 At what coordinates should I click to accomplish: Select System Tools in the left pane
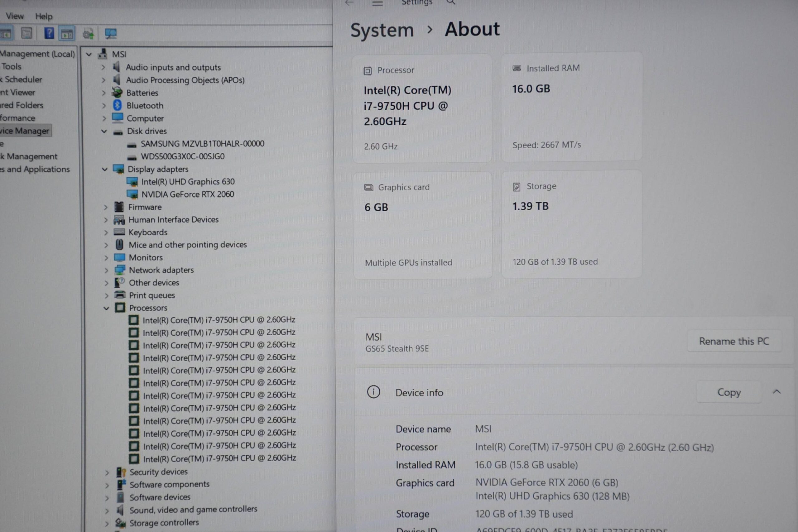tap(11, 66)
